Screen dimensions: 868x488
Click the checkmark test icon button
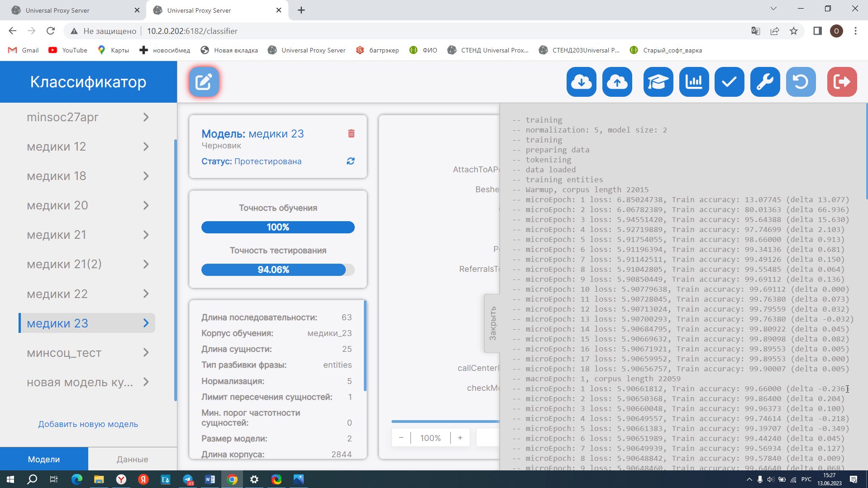(x=729, y=82)
